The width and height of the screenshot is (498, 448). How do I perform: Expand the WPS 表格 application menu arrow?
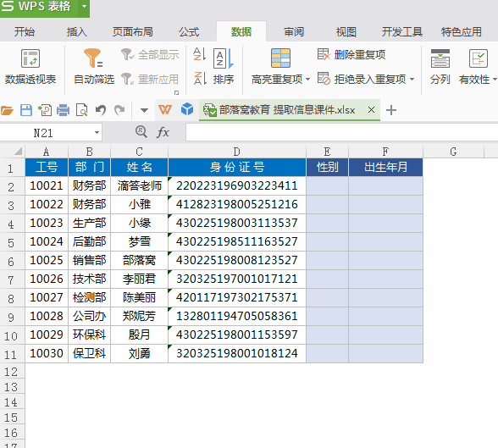tap(84, 6)
